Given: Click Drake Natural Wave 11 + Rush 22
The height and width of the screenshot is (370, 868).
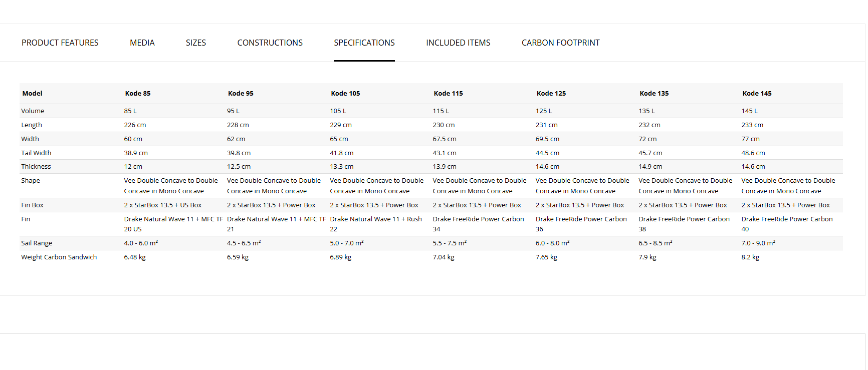Looking at the screenshot, I should [376, 224].
